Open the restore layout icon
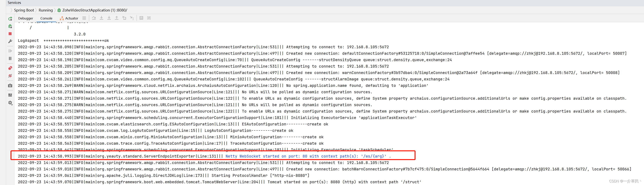This screenshot has height=185, width=644. point(10,95)
